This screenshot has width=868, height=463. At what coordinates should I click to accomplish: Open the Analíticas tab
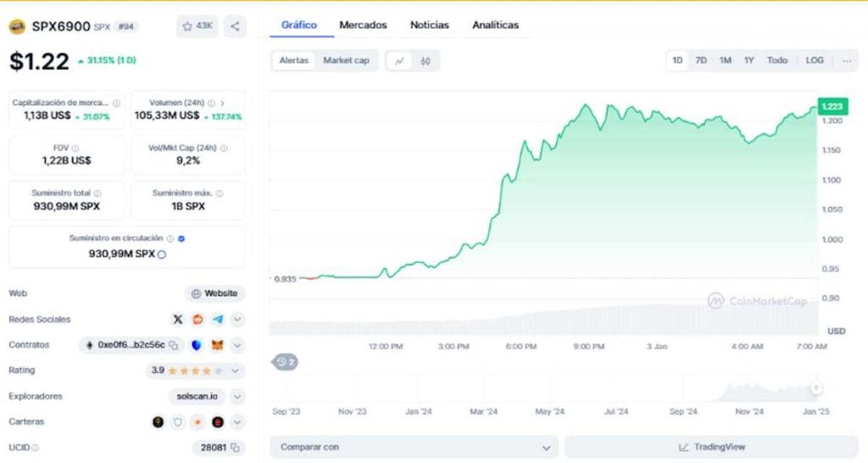pyautogui.click(x=495, y=25)
